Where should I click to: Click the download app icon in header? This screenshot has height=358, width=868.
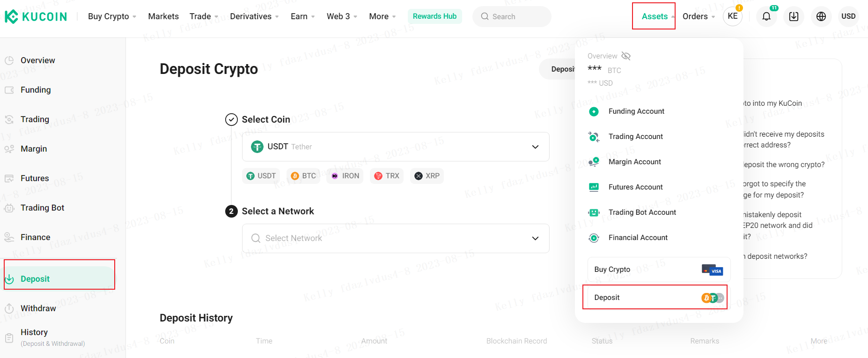794,16
